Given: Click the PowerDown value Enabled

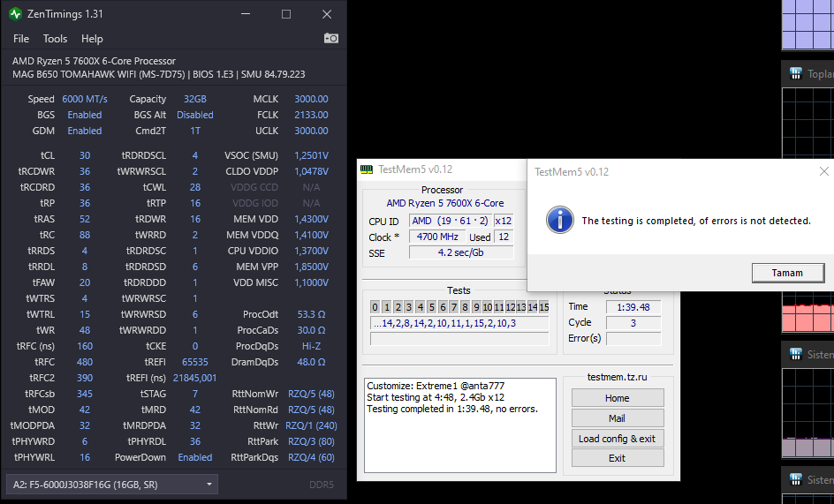Looking at the screenshot, I should point(195,457).
